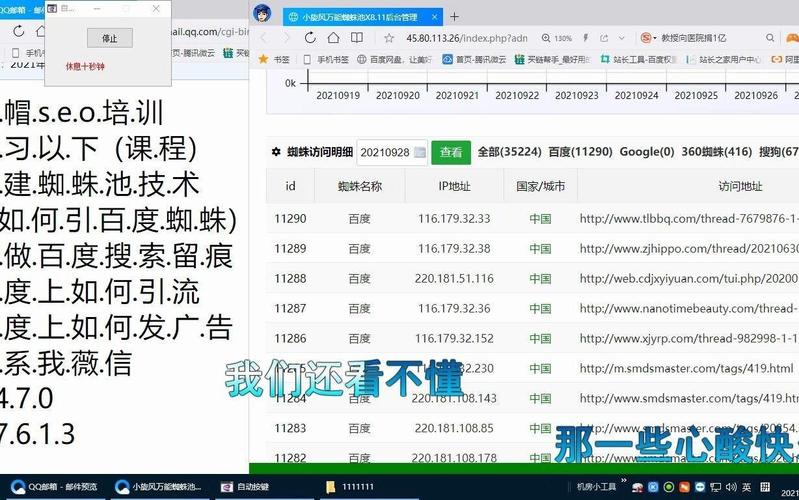Image resolution: width=799 pixels, height=500 pixels.
Task: Open the user avatar in the right browser
Action: pyautogui.click(x=262, y=14)
